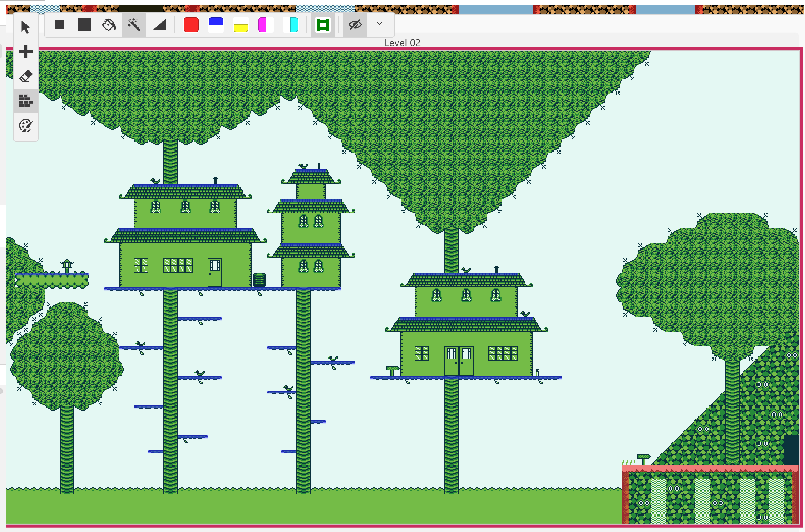Click the plus add tool

25,52
